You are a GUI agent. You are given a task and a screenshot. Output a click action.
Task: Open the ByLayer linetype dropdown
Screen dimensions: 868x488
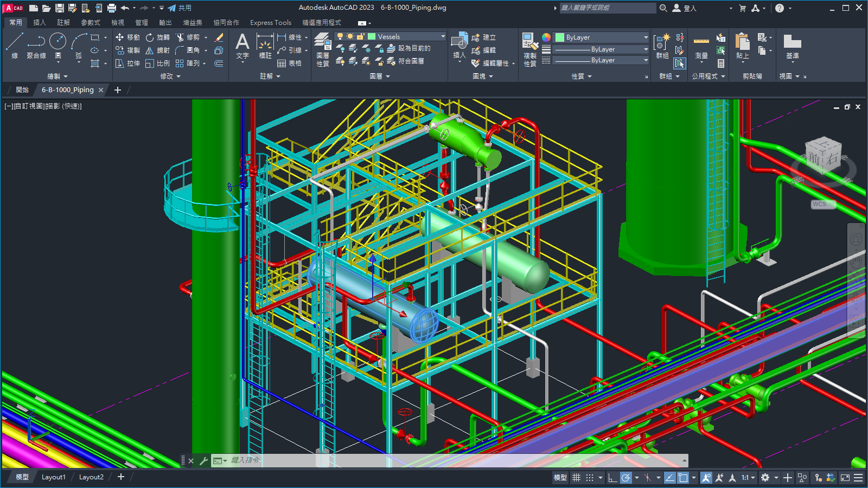pyautogui.click(x=601, y=60)
